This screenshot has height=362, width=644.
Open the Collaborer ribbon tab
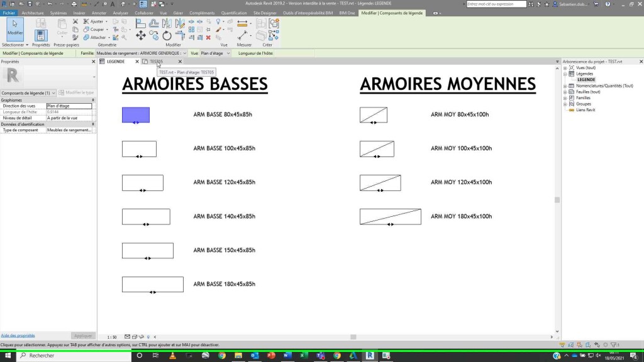[144, 13]
